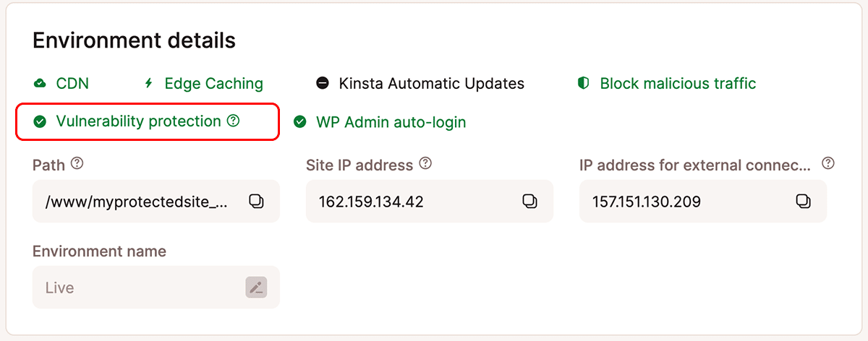
Task: Open the Vulnerability protection help tooltip icon
Action: 233,121
